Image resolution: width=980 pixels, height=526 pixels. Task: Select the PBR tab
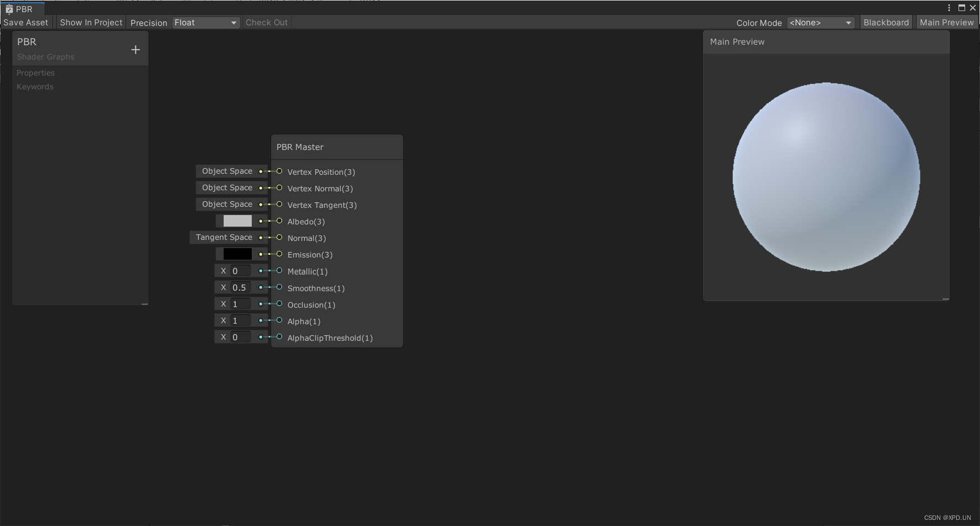point(23,9)
